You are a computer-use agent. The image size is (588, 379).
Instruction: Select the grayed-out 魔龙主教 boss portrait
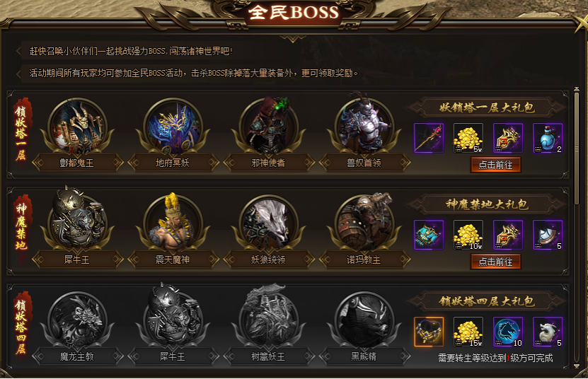[x=78, y=320]
